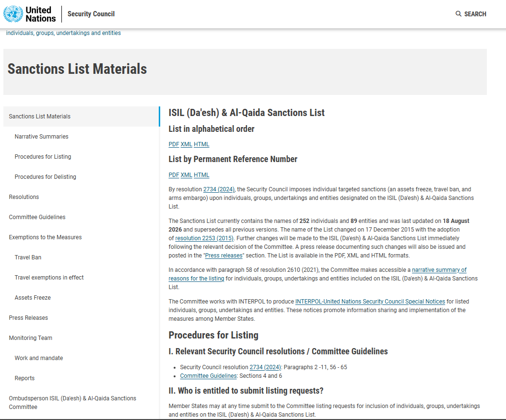
Task: Open Committee Guidelines bullet link
Action: click(x=209, y=376)
